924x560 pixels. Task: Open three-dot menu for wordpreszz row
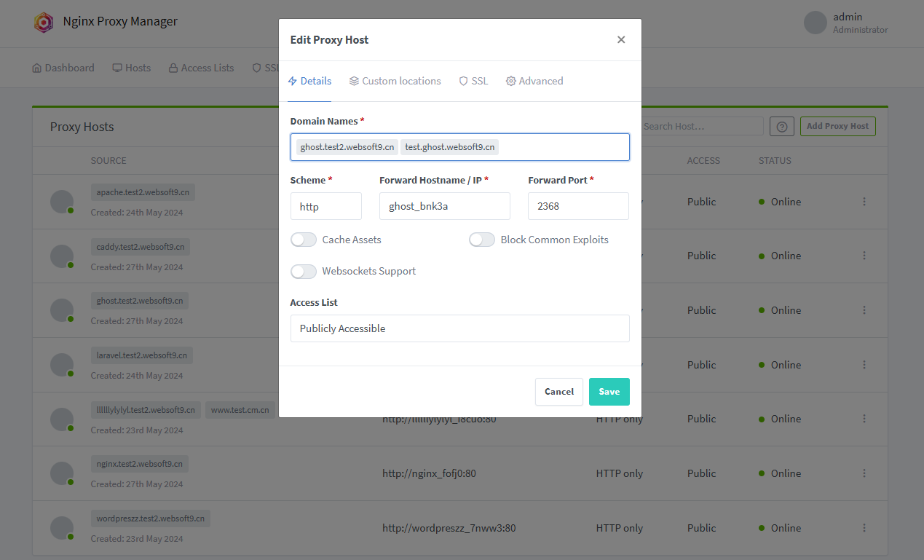[864, 528]
